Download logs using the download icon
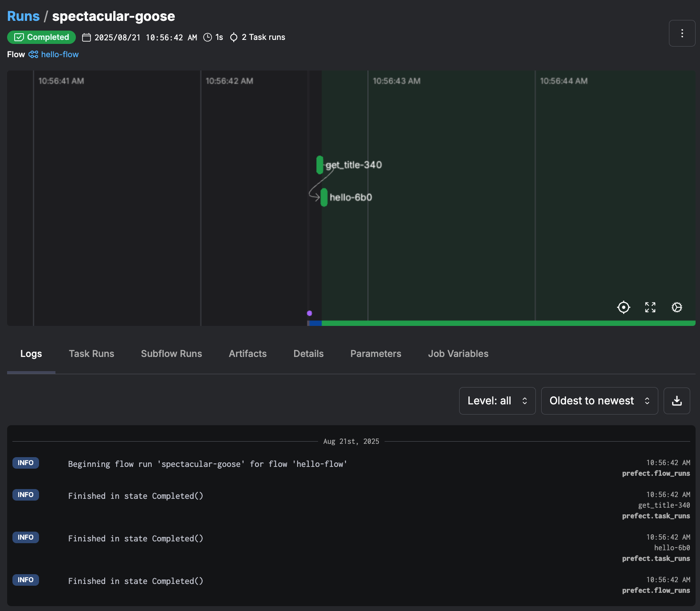Viewport: 700px width, 611px height. click(x=676, y=401)
